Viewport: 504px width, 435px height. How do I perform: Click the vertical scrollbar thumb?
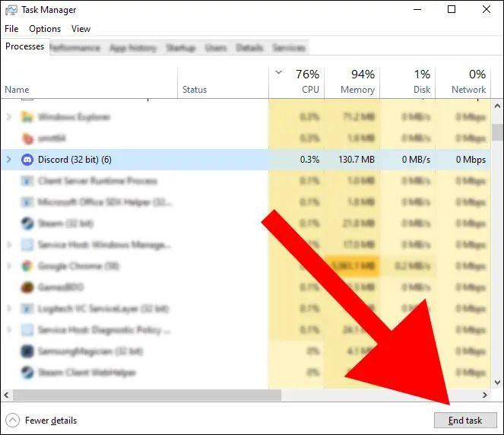pyautogui.click(x=497, y=132)
